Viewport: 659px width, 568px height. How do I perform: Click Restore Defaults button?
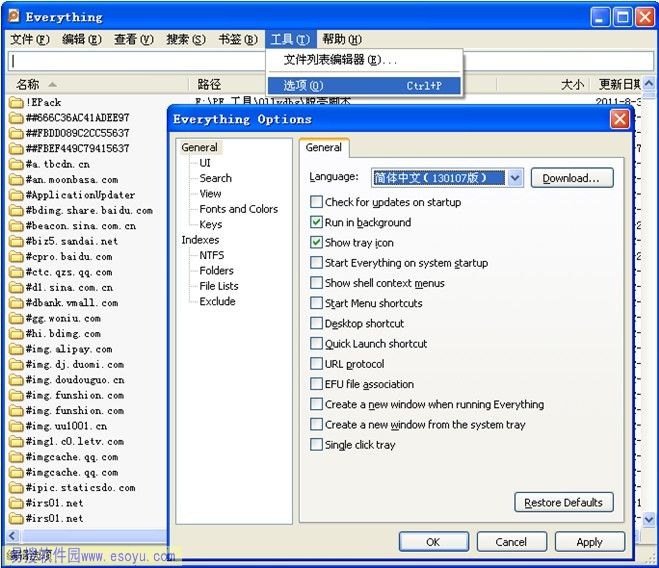[x=563, y=502]
